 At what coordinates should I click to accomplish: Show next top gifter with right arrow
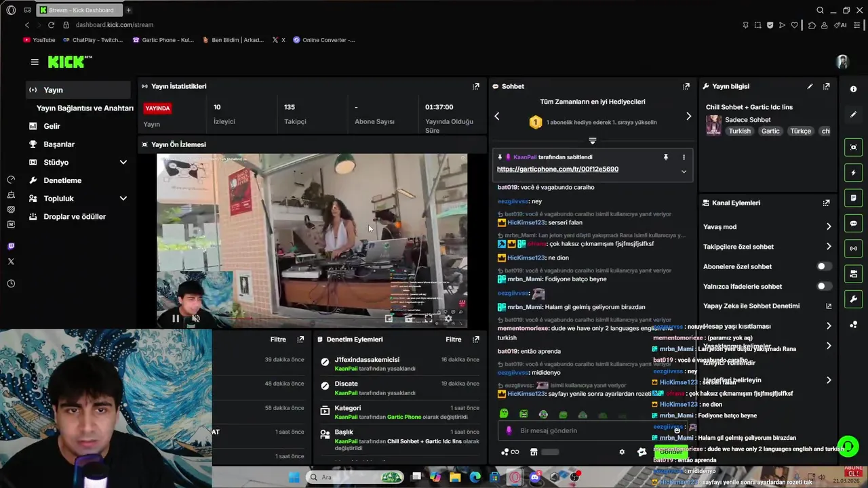(688, 117)
